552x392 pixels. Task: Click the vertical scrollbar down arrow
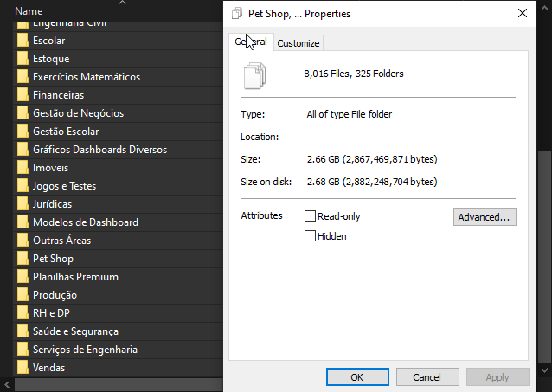[x=544, y=370]
